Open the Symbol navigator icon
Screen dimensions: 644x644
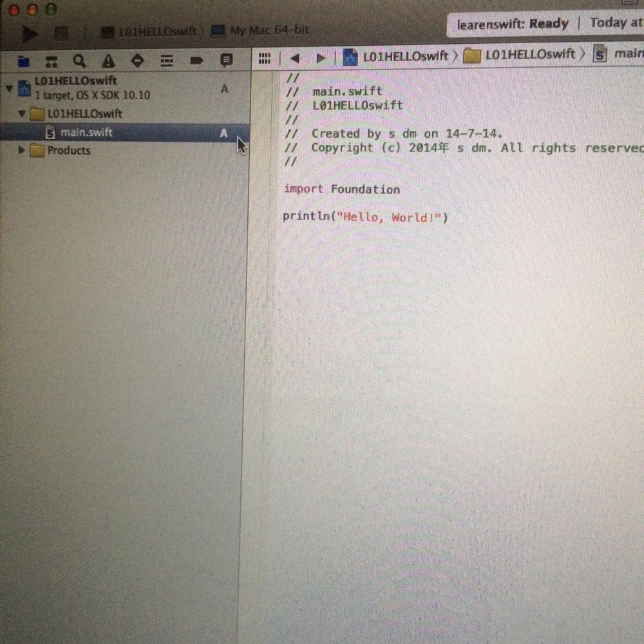click(52, 62)
